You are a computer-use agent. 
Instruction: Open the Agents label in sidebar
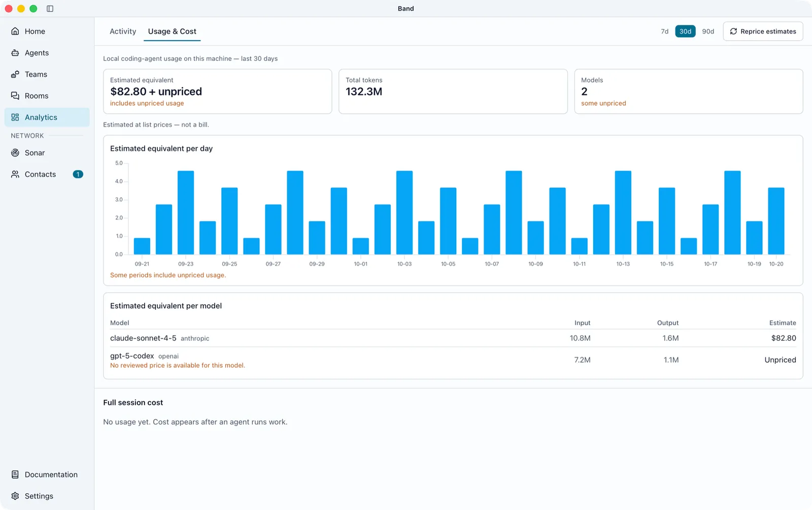point(37,53)
